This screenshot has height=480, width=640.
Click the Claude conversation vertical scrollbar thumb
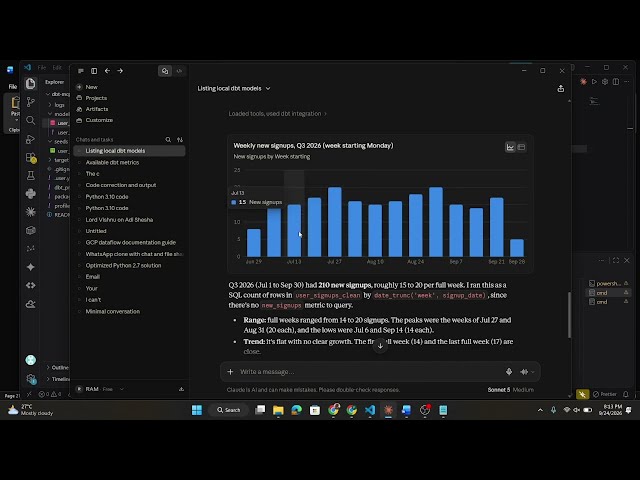pos(569,315)
